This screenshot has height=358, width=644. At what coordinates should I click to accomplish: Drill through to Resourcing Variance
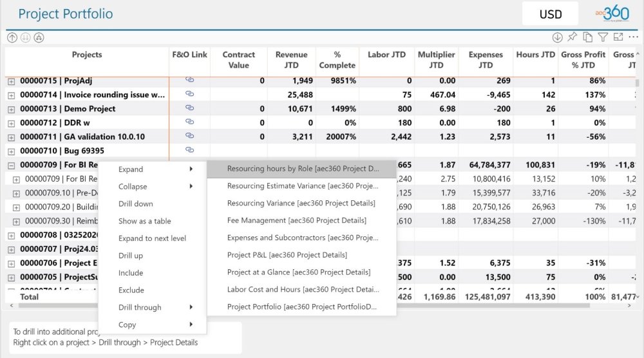pyautogui.click(x=302, y=203)
